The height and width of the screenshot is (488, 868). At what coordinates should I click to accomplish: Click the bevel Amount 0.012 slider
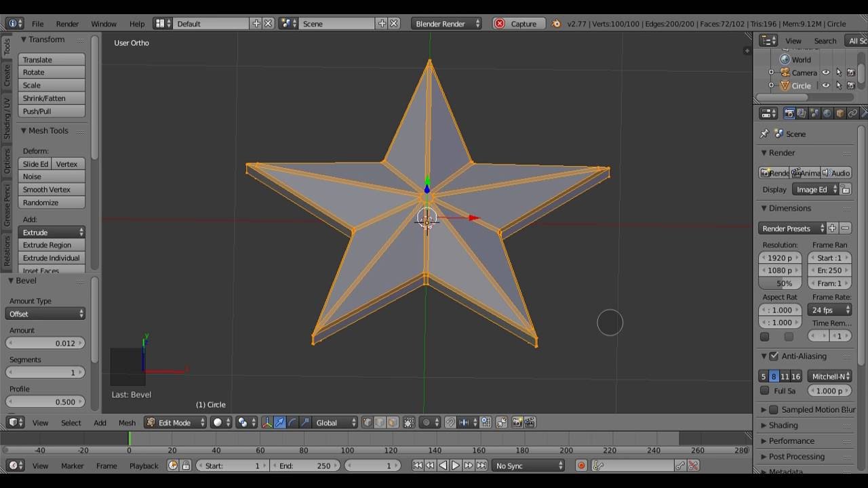click(x=45, y=343)
